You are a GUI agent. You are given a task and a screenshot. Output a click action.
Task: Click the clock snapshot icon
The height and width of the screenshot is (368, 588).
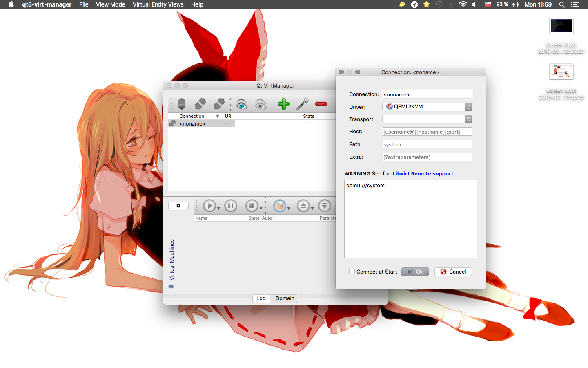(280, 206)
